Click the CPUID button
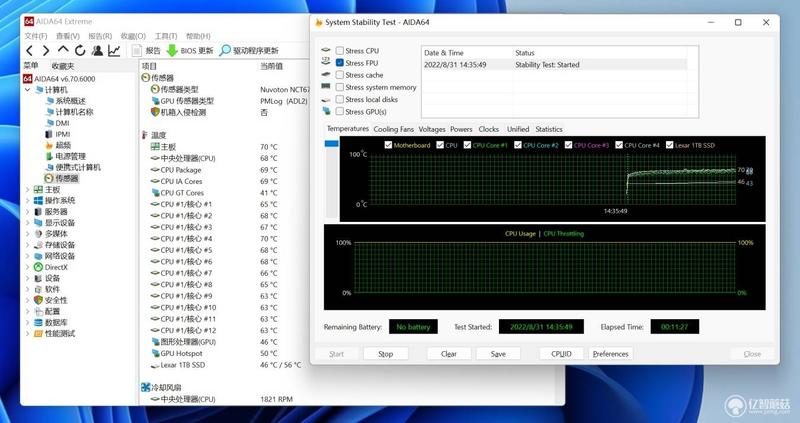800x423 pixels. click(x=561, y=354)
